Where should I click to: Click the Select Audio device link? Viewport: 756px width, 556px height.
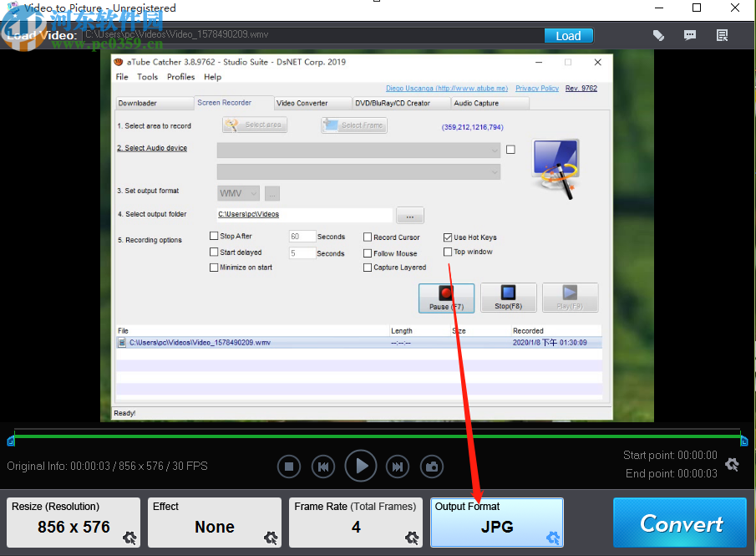152,148
